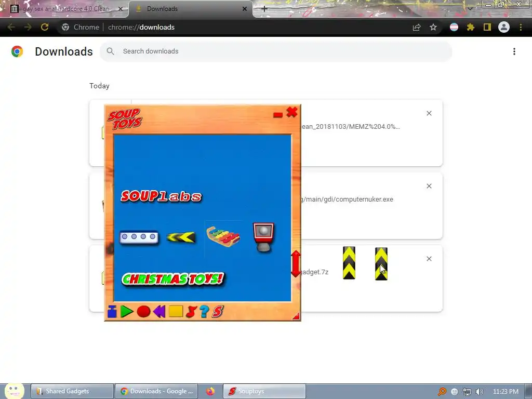Remove the MEMZ download entry

[x=429, y=113]
